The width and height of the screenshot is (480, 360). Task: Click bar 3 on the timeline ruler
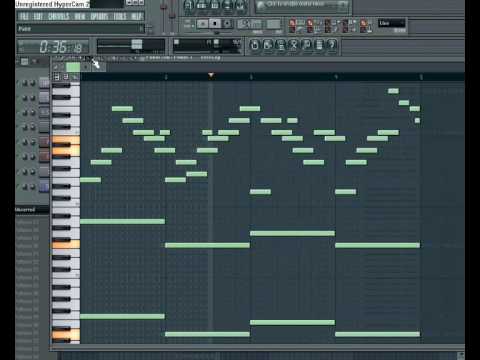click(x=251, y=77)
